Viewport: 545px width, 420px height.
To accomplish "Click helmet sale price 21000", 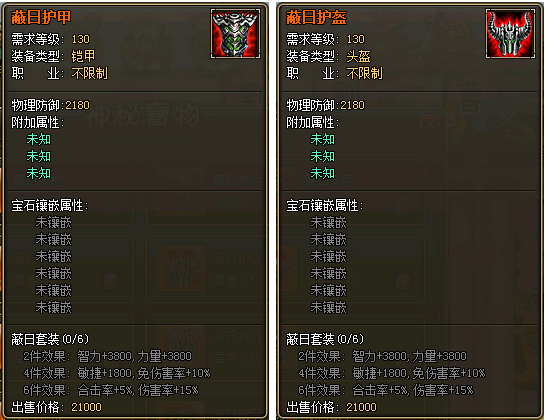I will pyautogui.click(x=361, y=407).
